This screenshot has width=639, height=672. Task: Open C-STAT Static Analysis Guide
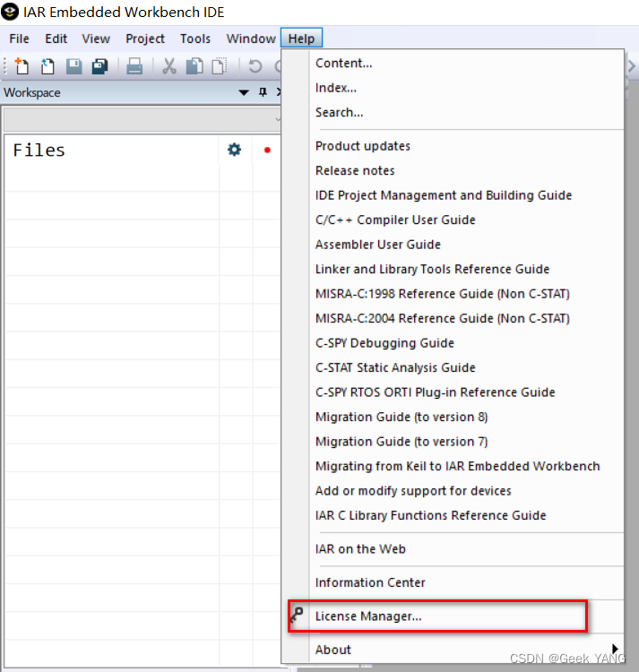[x=453, y=367]
